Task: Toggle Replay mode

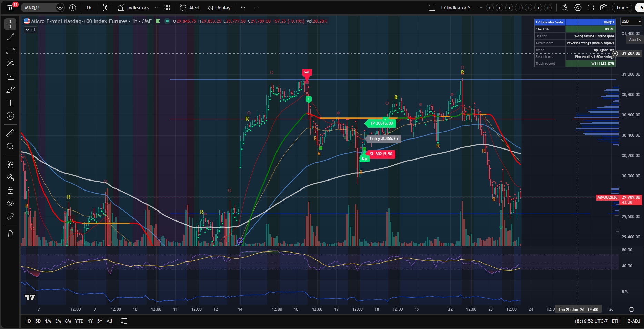Action: [219, 8]
